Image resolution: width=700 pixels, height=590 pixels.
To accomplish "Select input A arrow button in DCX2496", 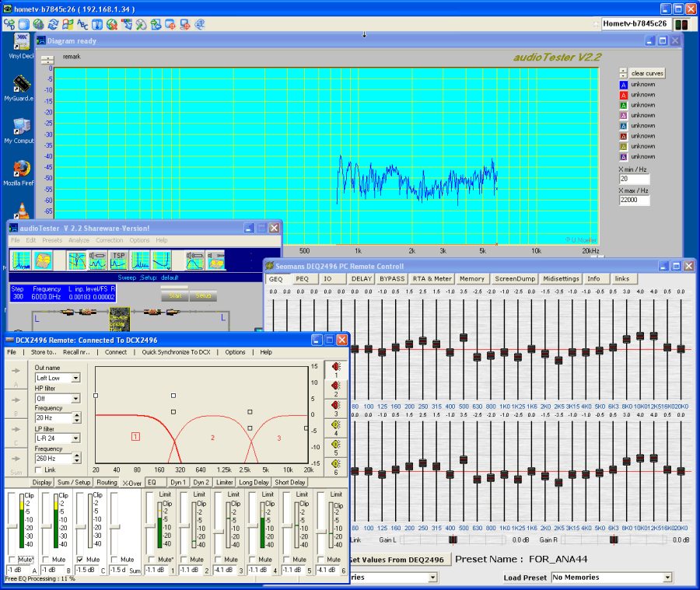I will pyautogui.click(x=16, y=375).
